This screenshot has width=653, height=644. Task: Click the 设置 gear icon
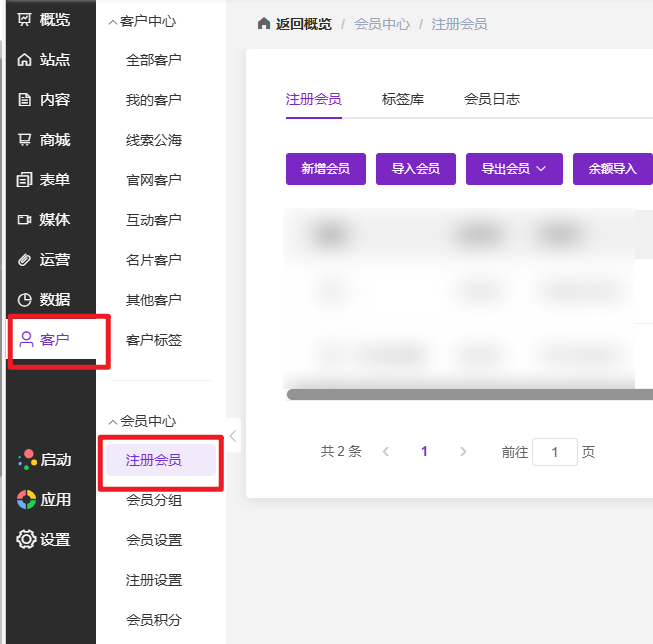pos(26,540)
